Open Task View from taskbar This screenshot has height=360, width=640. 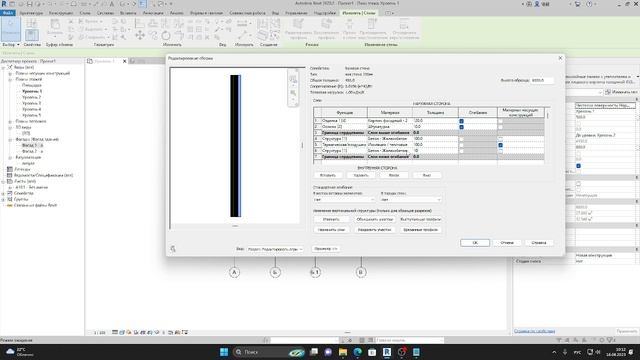(314, 352)
